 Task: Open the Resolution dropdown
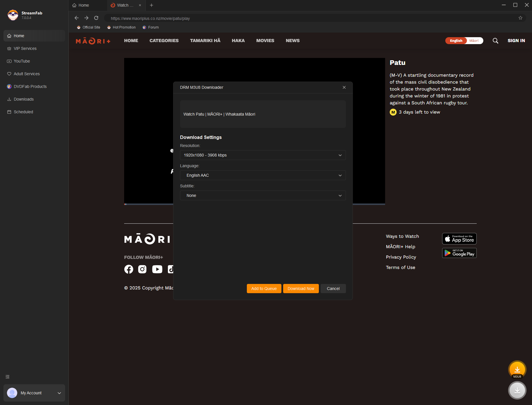tap(263, 155)
